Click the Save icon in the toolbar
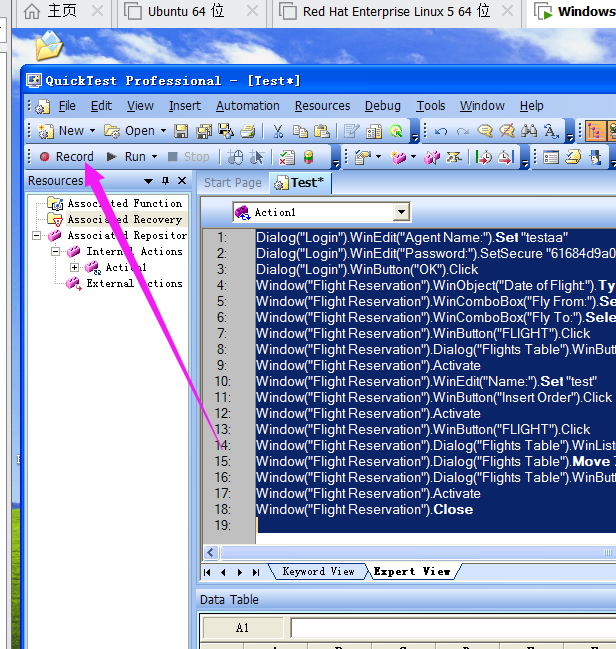 [x=181, y=131]
